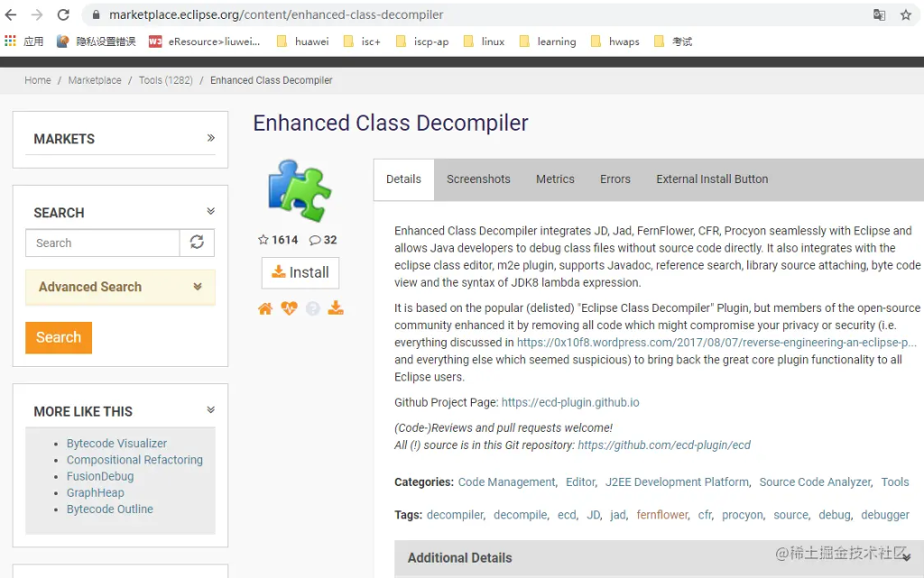This screenshot has height=578, width=924.
Task: Click the Bytecode Visualizer link
Action: coord(116,444)
